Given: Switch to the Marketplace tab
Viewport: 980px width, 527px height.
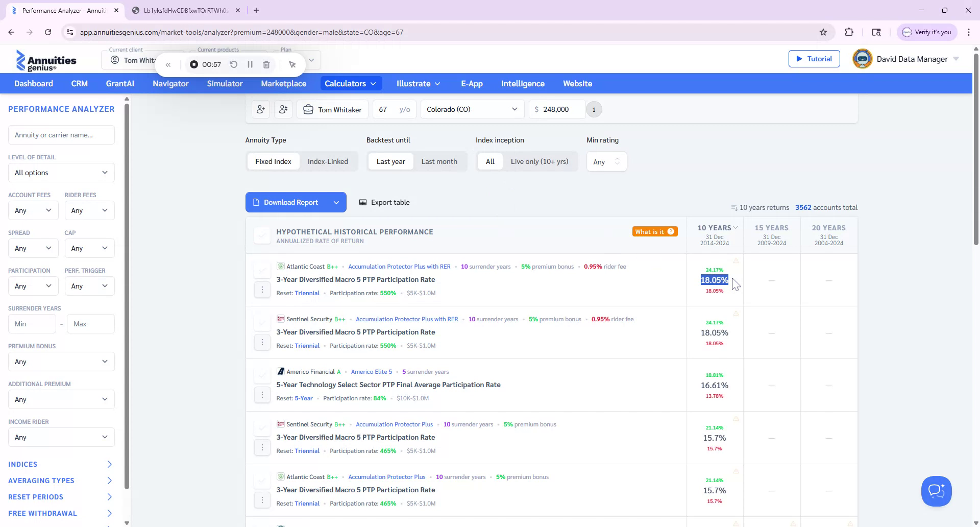Looking at the screenshot, I should (x=283, y=83).
